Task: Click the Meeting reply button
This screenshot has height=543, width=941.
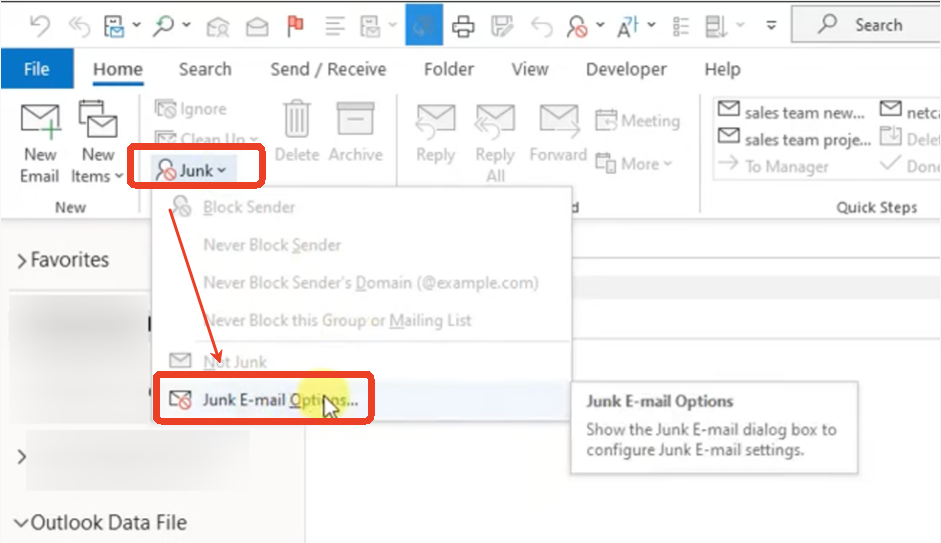Action: pos(637,121)
